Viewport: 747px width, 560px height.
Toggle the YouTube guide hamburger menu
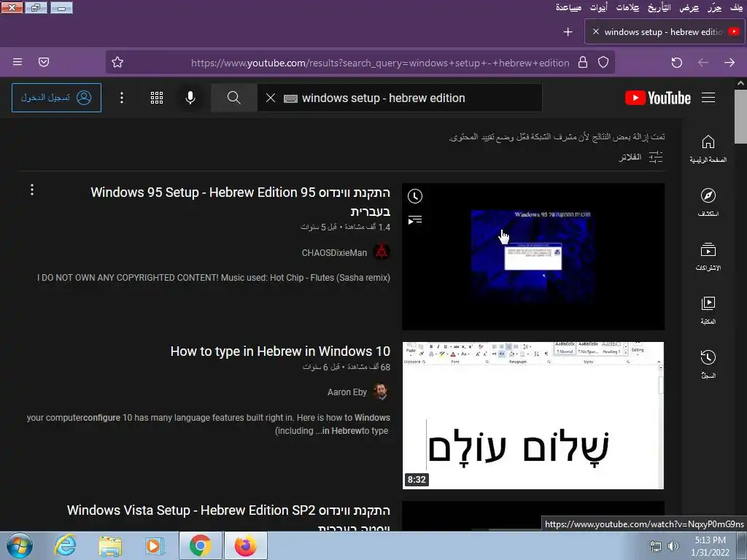(x=708, y=98)
